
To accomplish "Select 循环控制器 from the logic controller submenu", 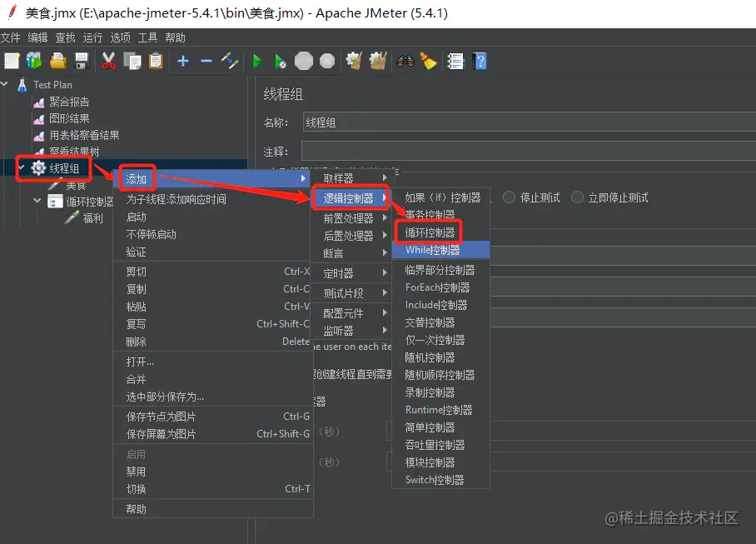I will (x=440, y=232).
